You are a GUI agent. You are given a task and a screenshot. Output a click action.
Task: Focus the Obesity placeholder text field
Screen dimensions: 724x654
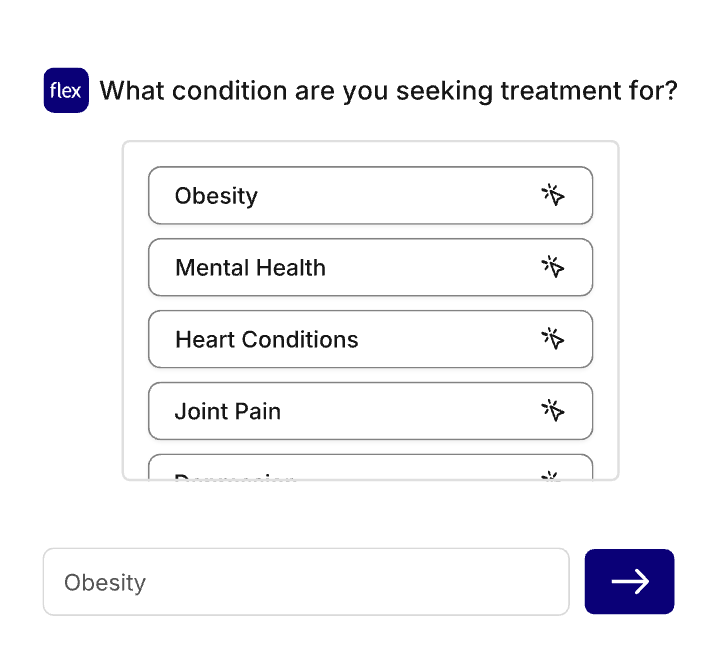pos(306,582)
